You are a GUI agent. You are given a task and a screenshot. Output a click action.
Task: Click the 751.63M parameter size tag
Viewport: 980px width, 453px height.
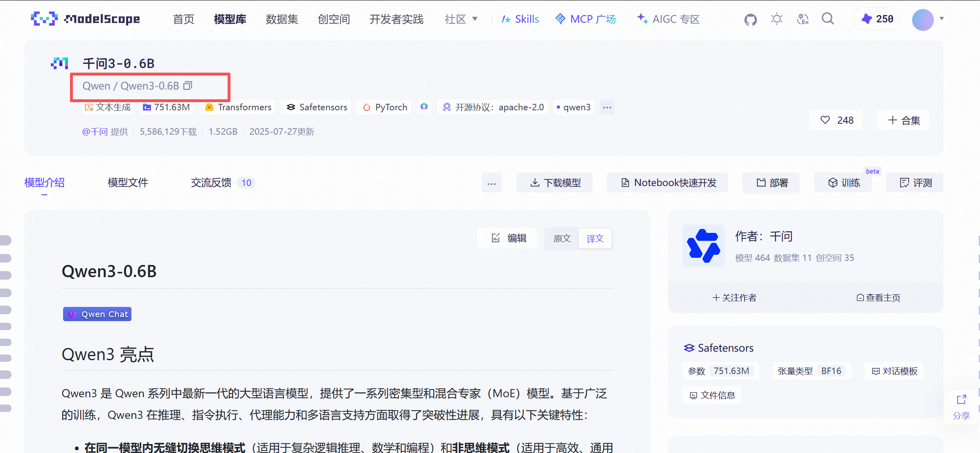click(166, 107)
